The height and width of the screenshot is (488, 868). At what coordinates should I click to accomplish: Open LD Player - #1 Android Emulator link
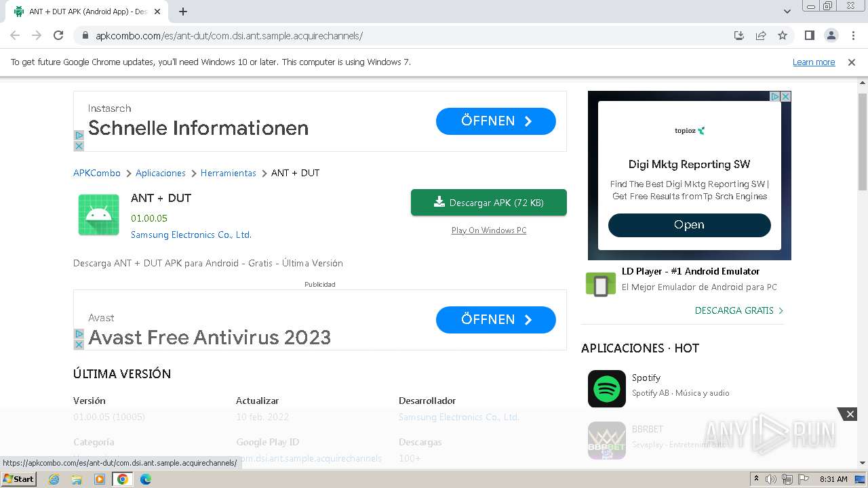690,271
